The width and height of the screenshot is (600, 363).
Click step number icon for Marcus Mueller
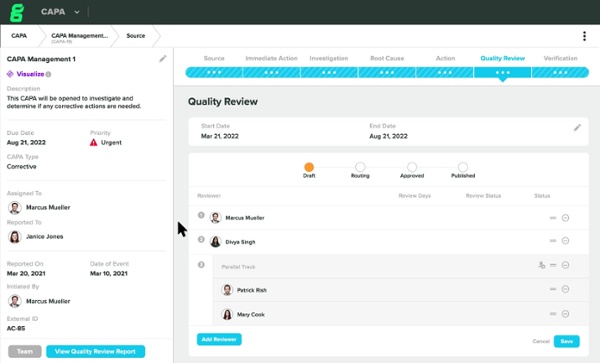[201, 215]
